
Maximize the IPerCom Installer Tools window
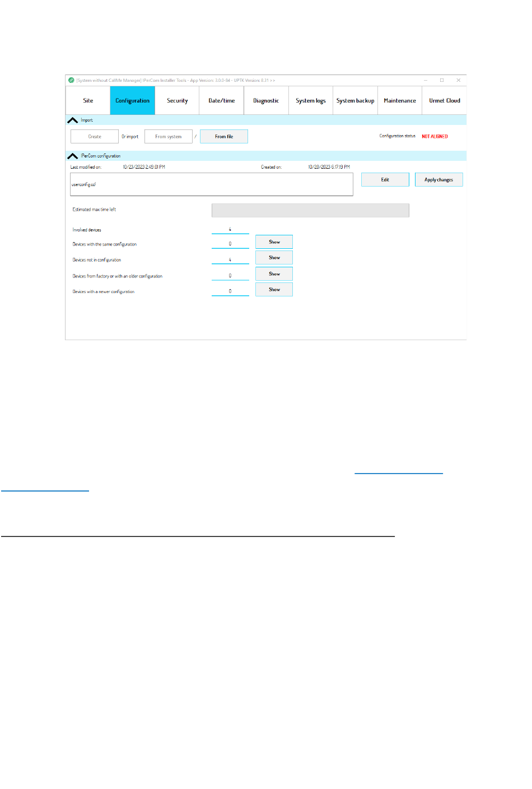442,80
